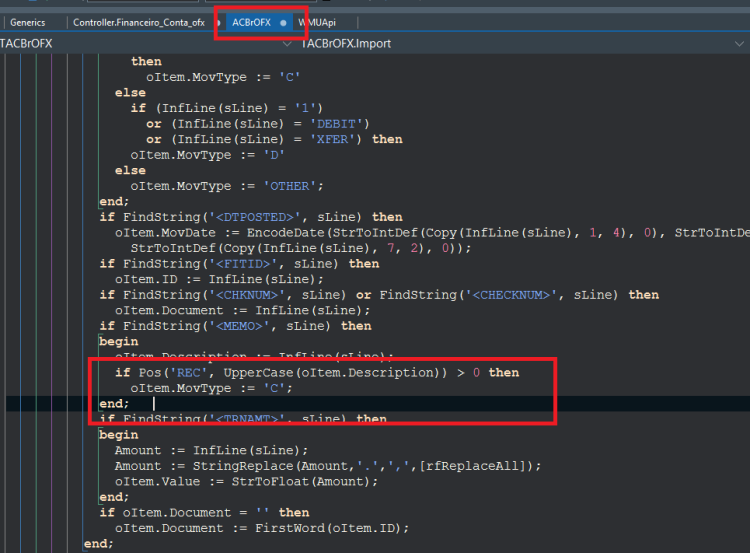Screen dimensions: 750x553
Task: Expand the TACBrOFX.Import method dropdown chevron
Action: [739, 44]
